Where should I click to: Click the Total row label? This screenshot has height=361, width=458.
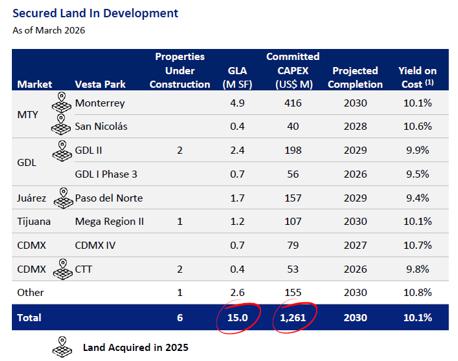click(x=29, y=317)
